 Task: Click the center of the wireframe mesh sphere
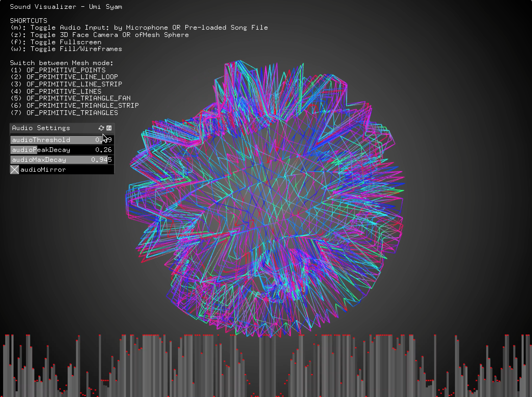(x=265, y=199)
